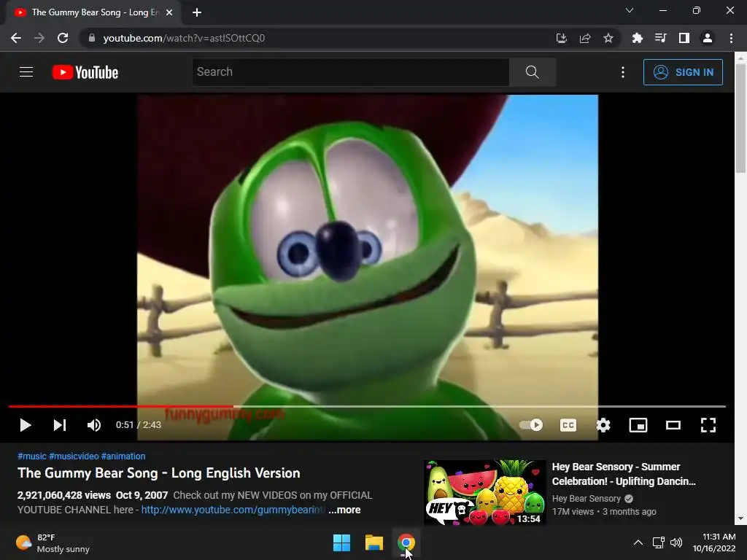Image resolution: width=747 pixels, height=560 pixels.
Task: Install app icon in address bar
Action: 561,38
